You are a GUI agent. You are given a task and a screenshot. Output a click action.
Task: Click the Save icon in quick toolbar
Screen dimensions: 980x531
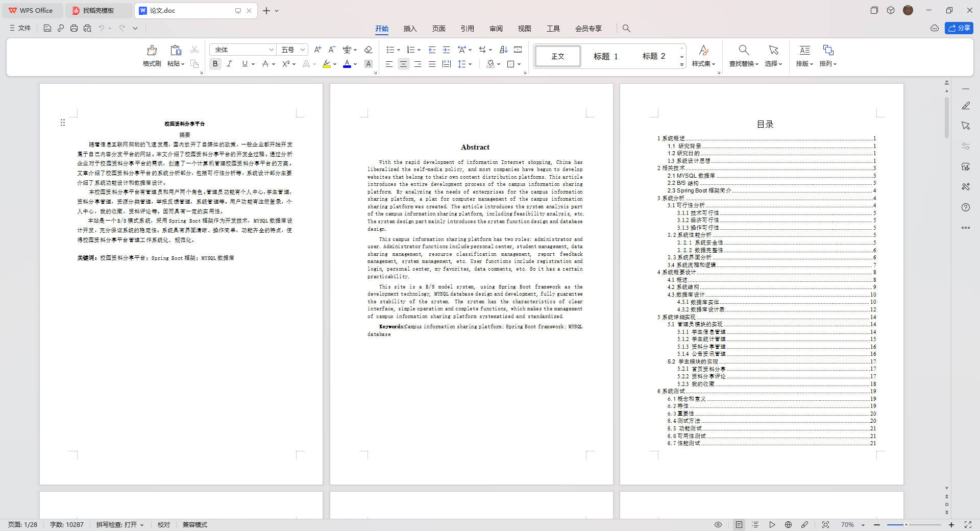coord(47,28)
